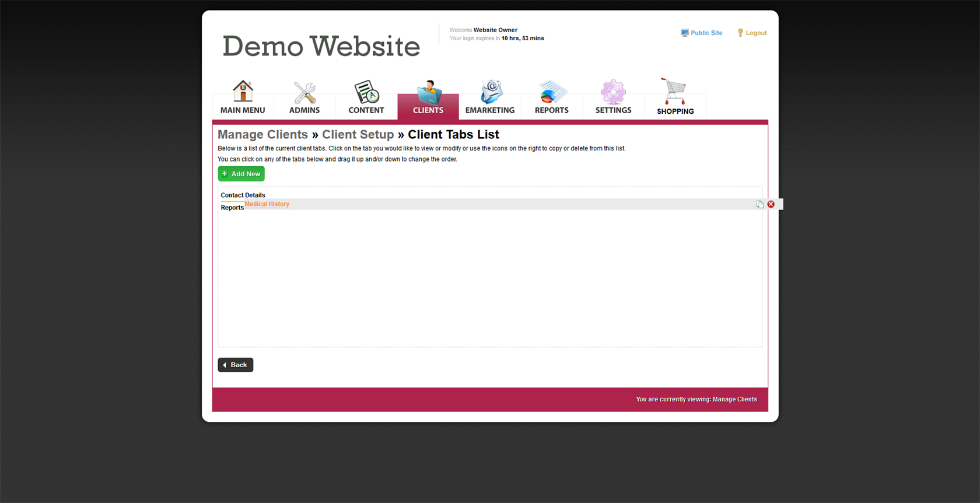
Task: Click the green Add New button
Action: click(x=241, y=174)
